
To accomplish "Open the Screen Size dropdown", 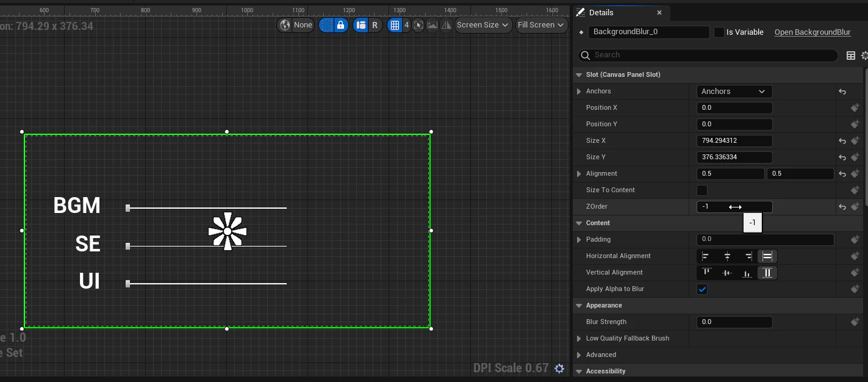I will click(483, 25).
